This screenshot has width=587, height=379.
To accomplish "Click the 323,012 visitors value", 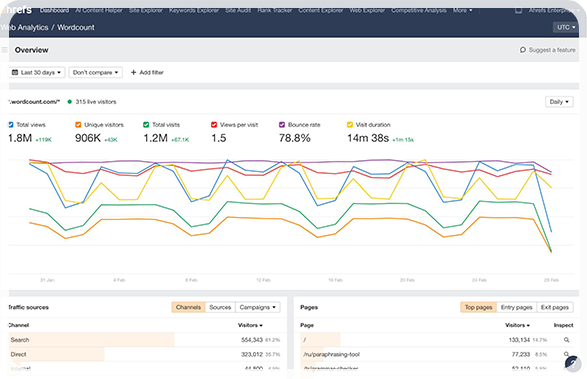I will click(252, 354).
